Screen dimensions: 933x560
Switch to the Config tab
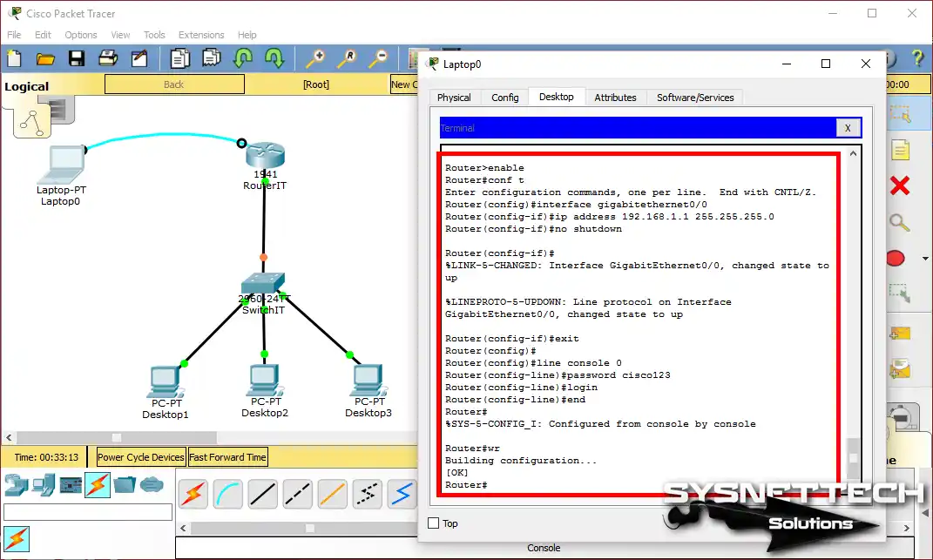504,98
